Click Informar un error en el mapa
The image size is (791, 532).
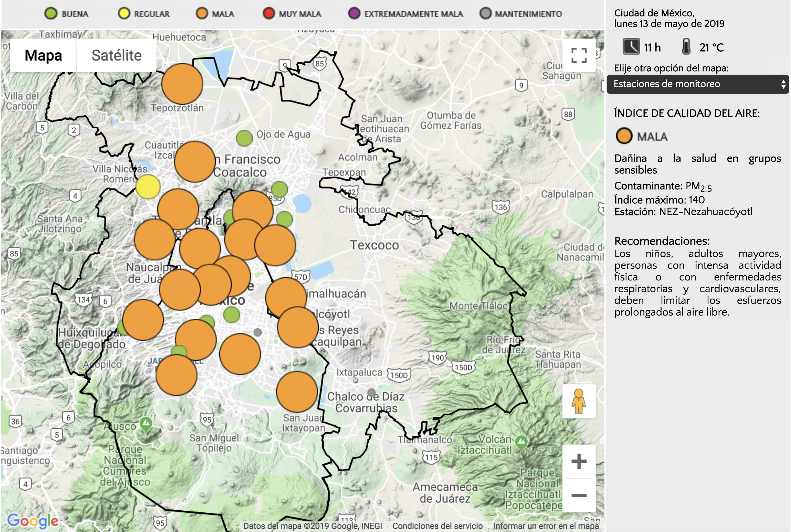[546, 526]
